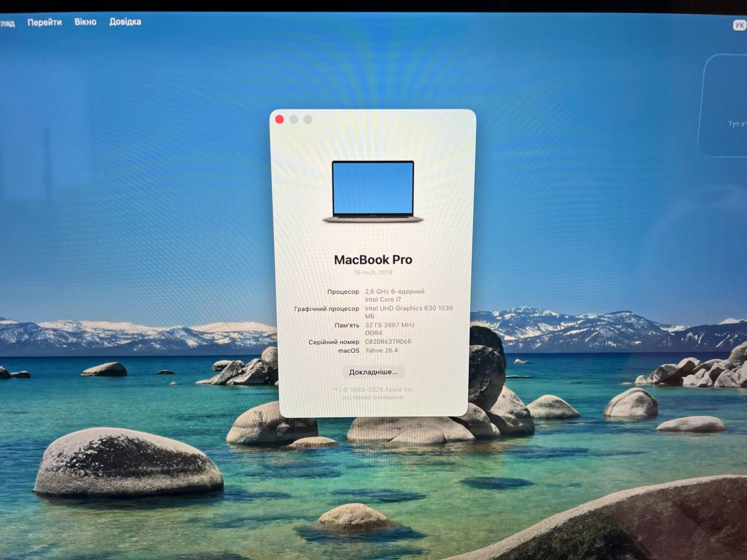Image resolution: width=747 pixels, height=560 pixels.
Task: Click the Пам'ять label
Action: click(x=347, y=325)
